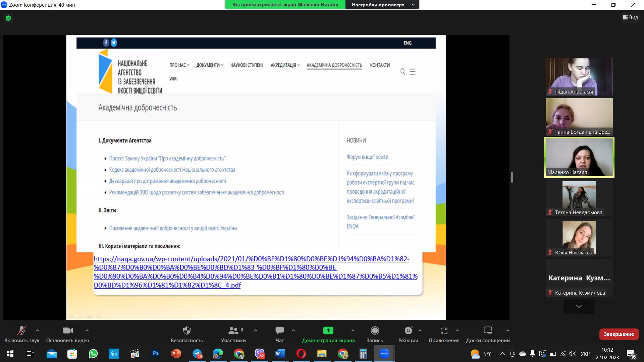Open Доски сообщений whiteboards icon
644x362 pixels.
[x=488, y=331]
